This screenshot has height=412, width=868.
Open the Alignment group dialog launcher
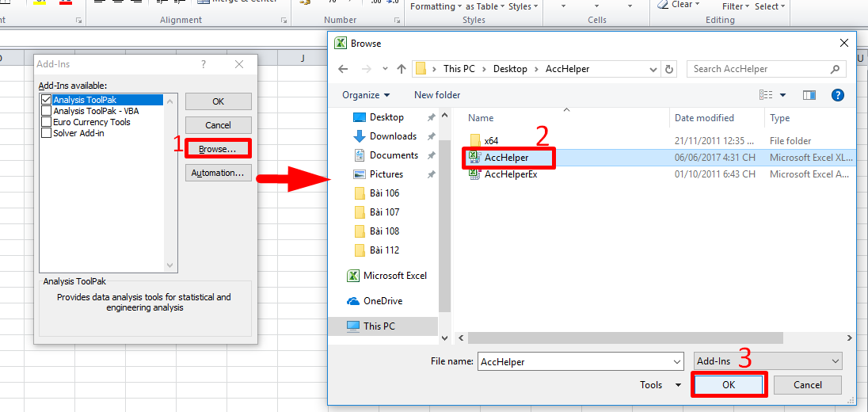pyautogui.click(x=284, y=21)
